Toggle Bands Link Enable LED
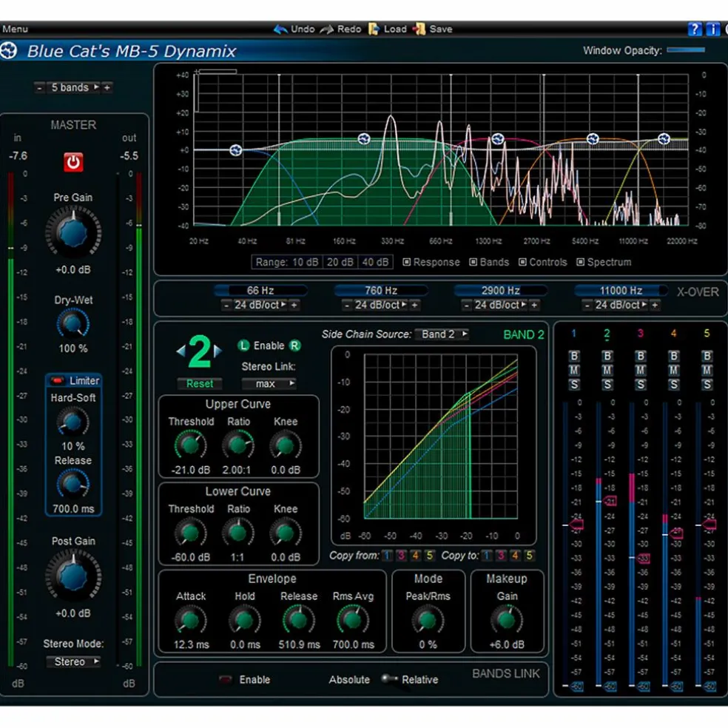This screenshot has height=728, width=728. coord(225,679)
